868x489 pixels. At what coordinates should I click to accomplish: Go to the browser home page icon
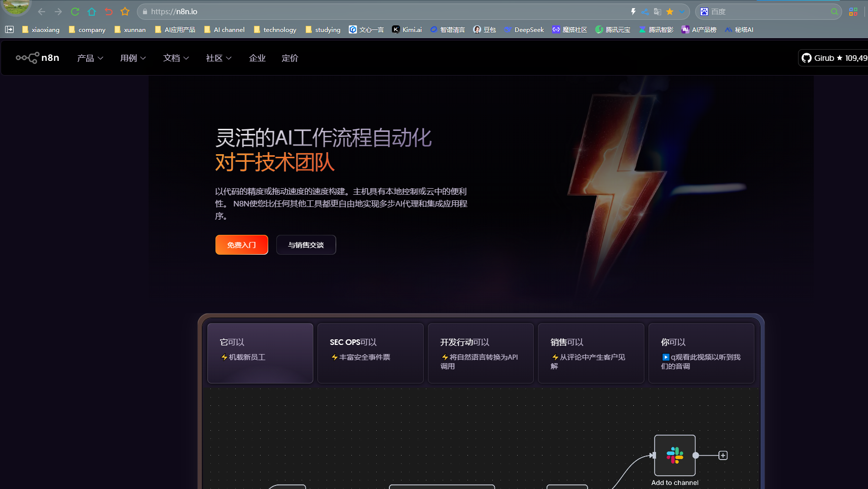coord(92,12)
